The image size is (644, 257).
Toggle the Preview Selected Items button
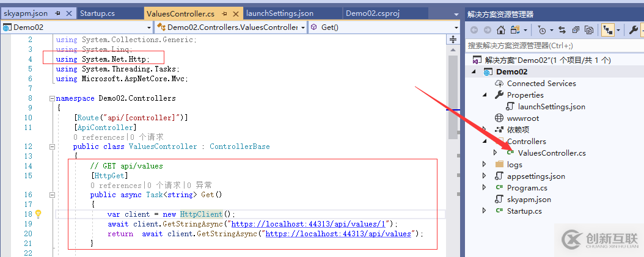point(608,30)
